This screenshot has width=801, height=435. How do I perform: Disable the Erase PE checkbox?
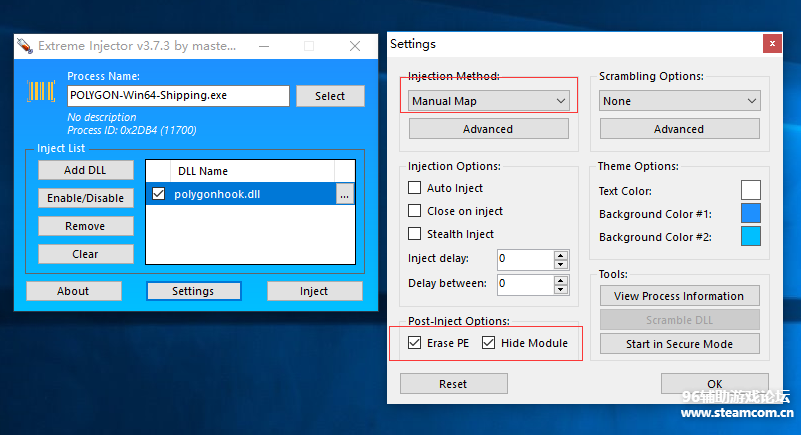415,343
